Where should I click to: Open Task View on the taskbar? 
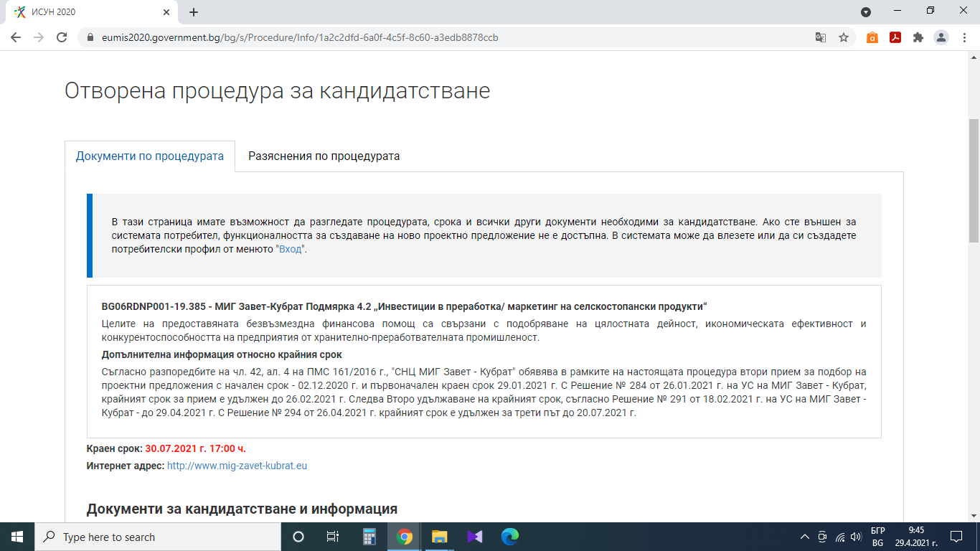coord(333,537)
